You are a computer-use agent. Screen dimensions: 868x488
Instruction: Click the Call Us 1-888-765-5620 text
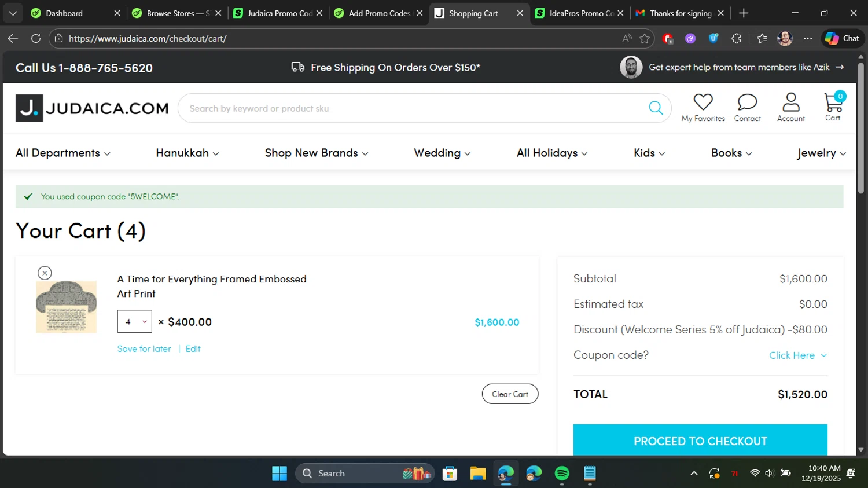tap(84, 68)
